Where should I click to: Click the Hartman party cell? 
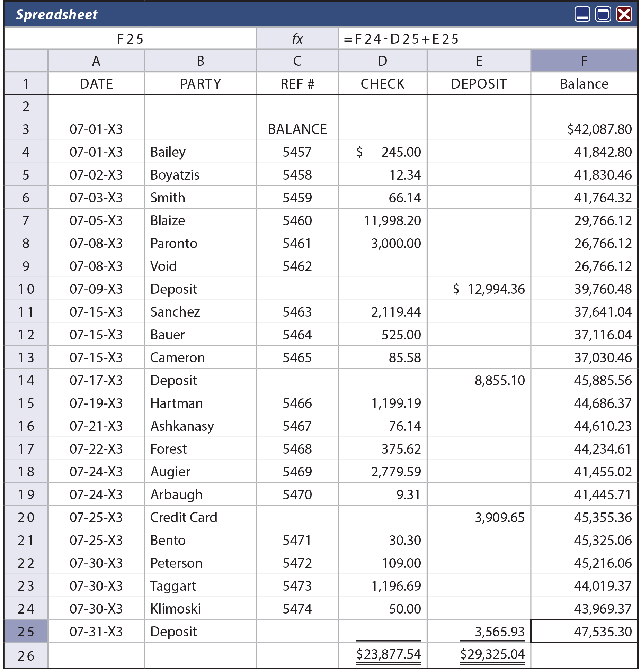(x=201, y=403)
